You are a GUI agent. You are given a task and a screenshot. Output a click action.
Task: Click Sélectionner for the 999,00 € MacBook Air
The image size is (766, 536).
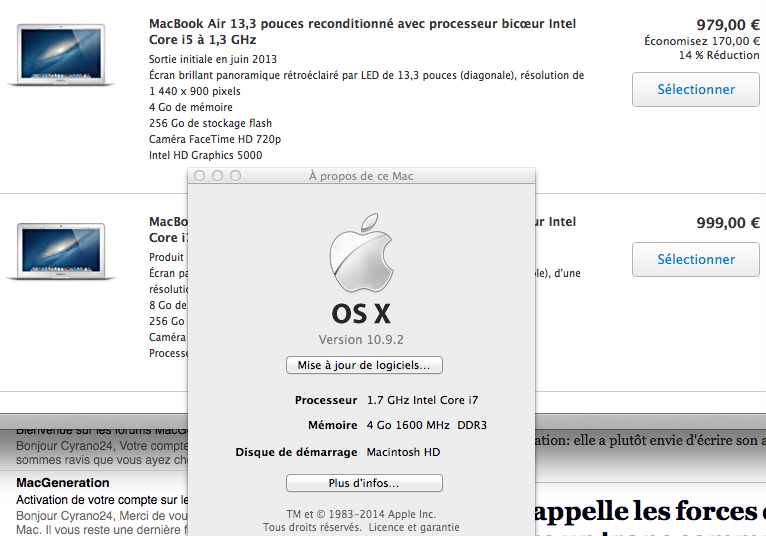(696, 259)
